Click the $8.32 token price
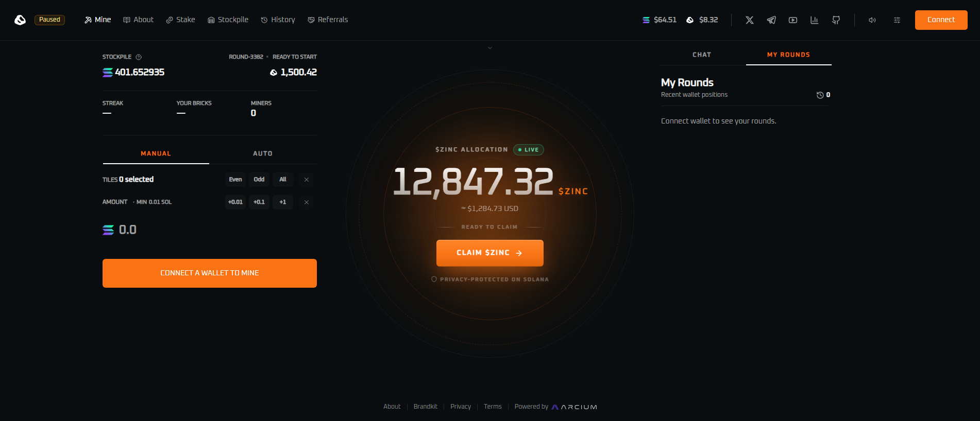This screenshot has height=421, width=980. (702, 20)
